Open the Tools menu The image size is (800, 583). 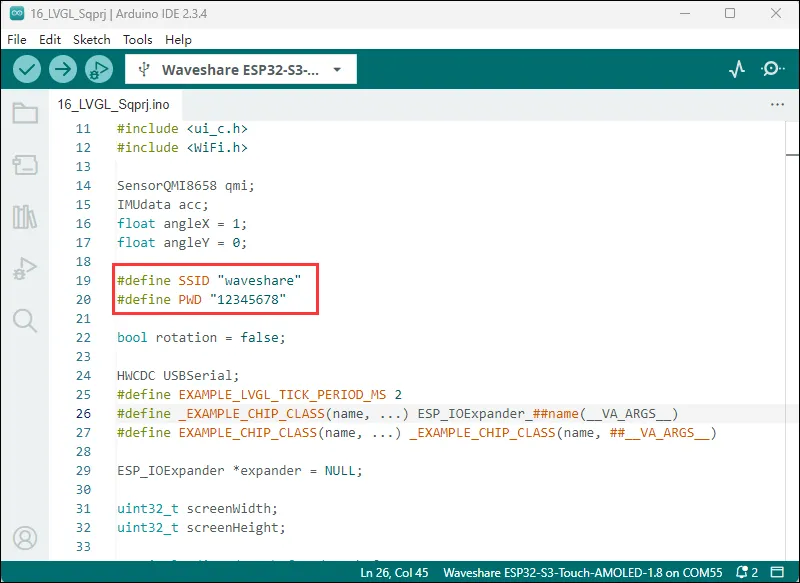click(138, 40)
